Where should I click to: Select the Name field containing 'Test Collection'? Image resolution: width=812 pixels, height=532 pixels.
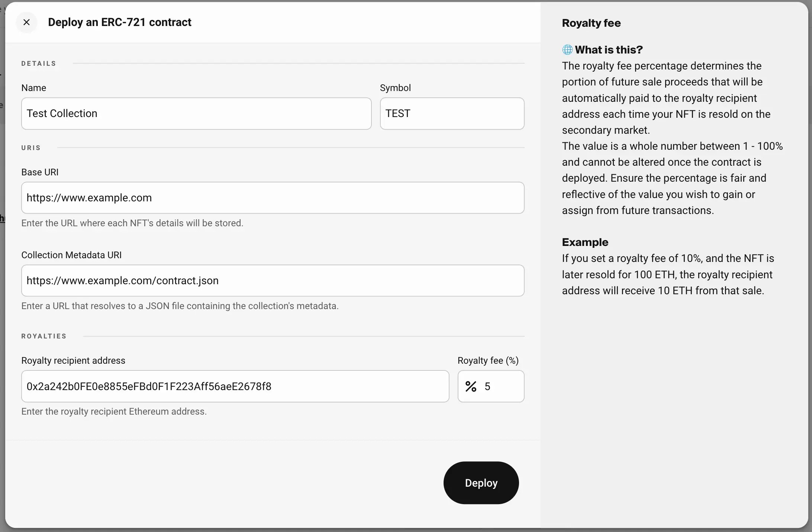click(x=196, y=113)
